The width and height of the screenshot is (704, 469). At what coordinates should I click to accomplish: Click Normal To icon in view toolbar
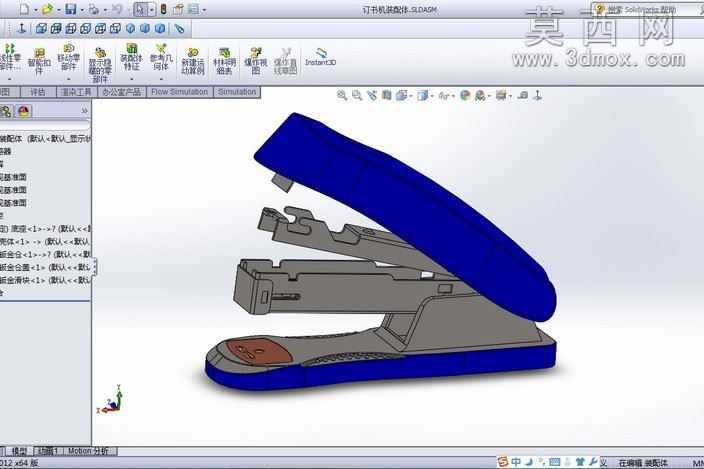point(21,29)
